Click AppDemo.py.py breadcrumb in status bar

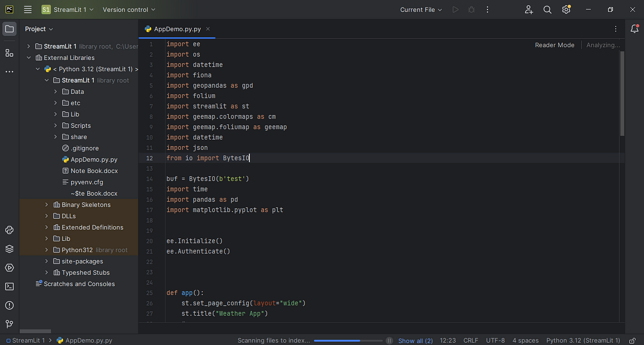pos(84,340)
